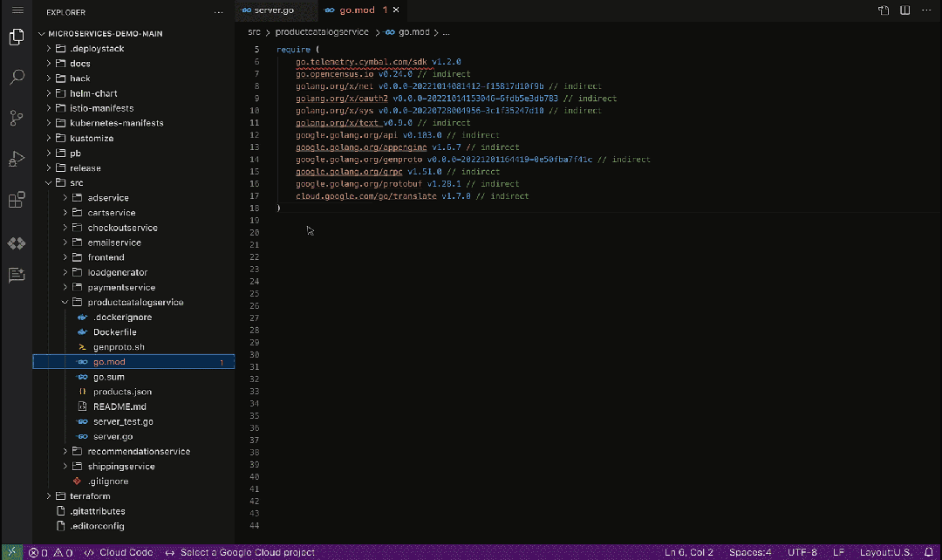Change encoding via UTF-8 indicator
Image resolution: width=942 pixels, height=560 pixels.
click(802, 553)
